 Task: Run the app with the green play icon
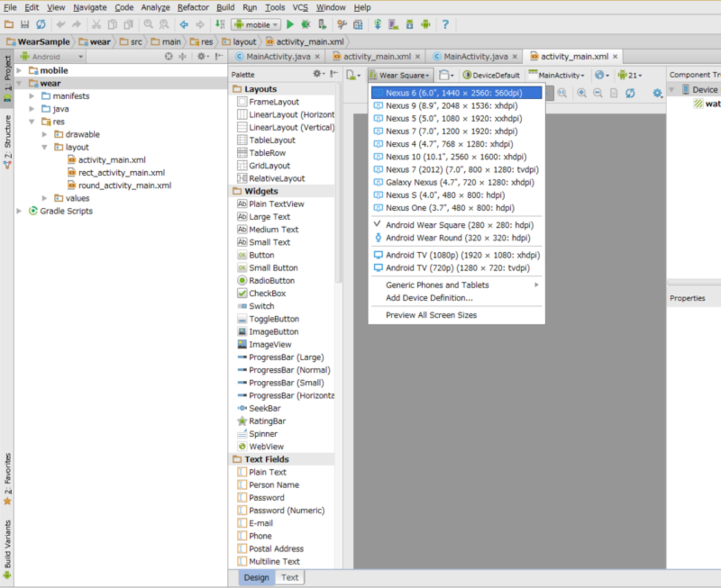tap(290, 24)
